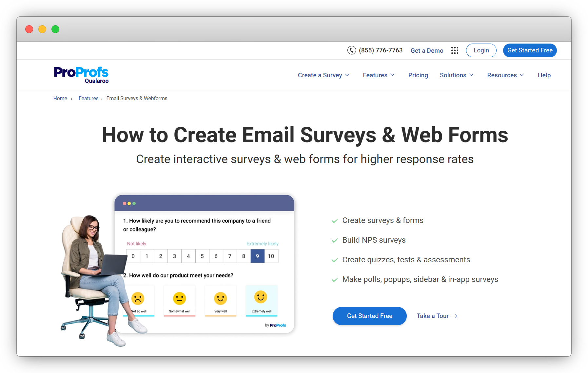
Task: Go to Home breadcrumb
Action: (60, 98)
